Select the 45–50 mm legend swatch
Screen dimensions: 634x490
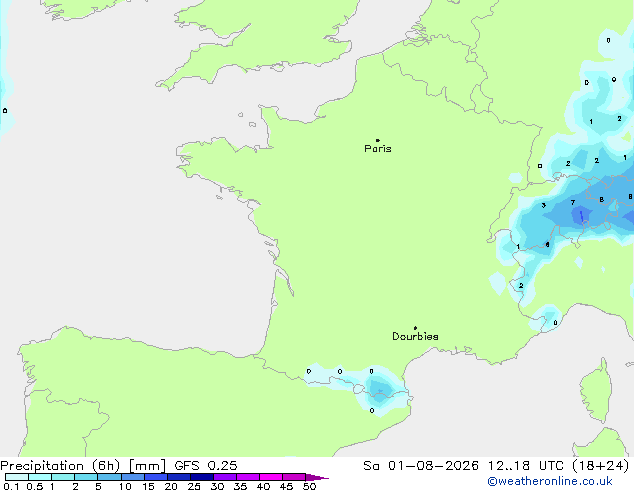coord(294,477)
